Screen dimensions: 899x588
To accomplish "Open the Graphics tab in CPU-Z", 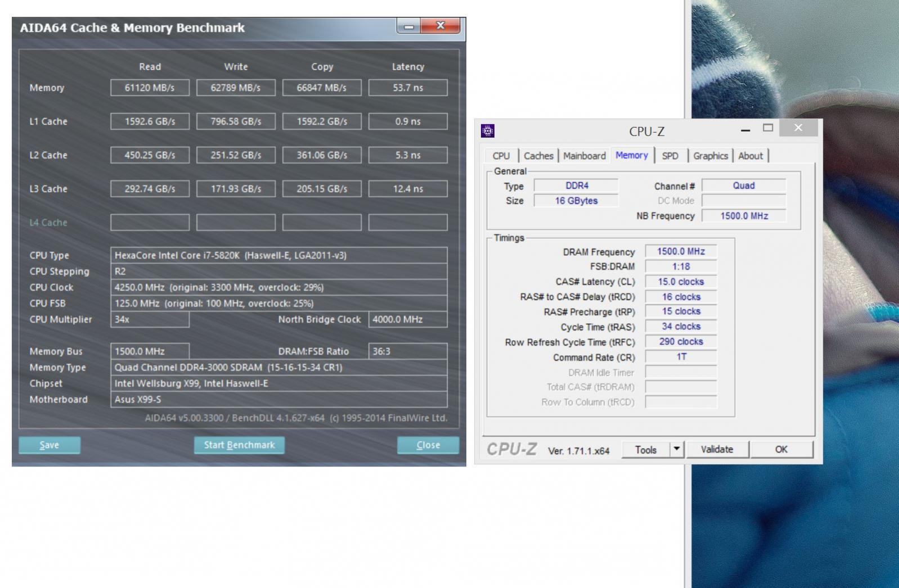I will pyautogui.click(x=711, y=156).
